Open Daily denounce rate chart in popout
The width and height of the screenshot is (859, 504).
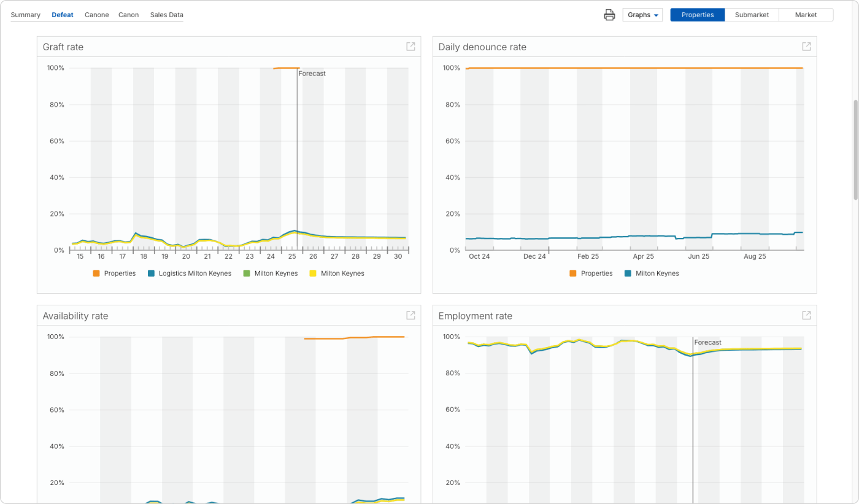(x=806, y=47)
